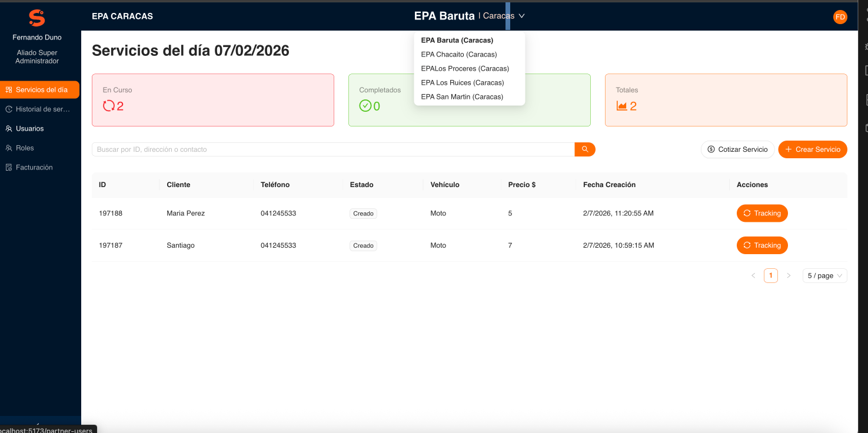Viewport: 868px width, 433px height.
Task: Select page 1 in pagination
Action: pyautogui.click(x=770, y=275)
